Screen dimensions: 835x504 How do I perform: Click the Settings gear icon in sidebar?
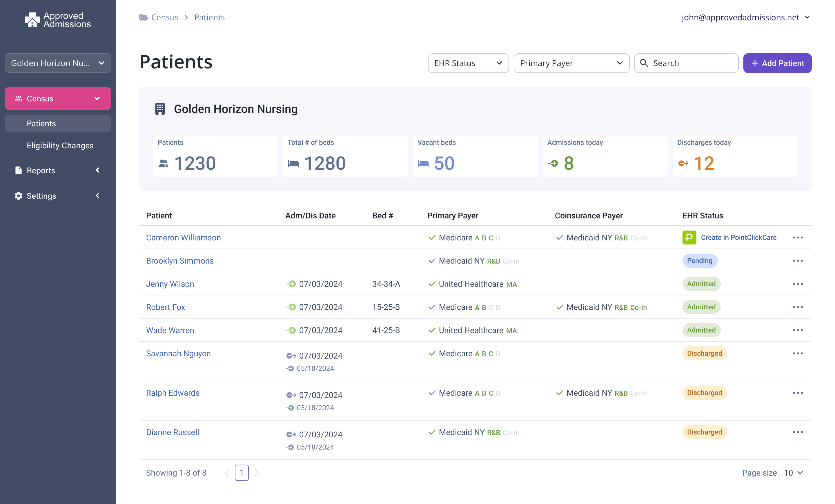pos(18,196)
